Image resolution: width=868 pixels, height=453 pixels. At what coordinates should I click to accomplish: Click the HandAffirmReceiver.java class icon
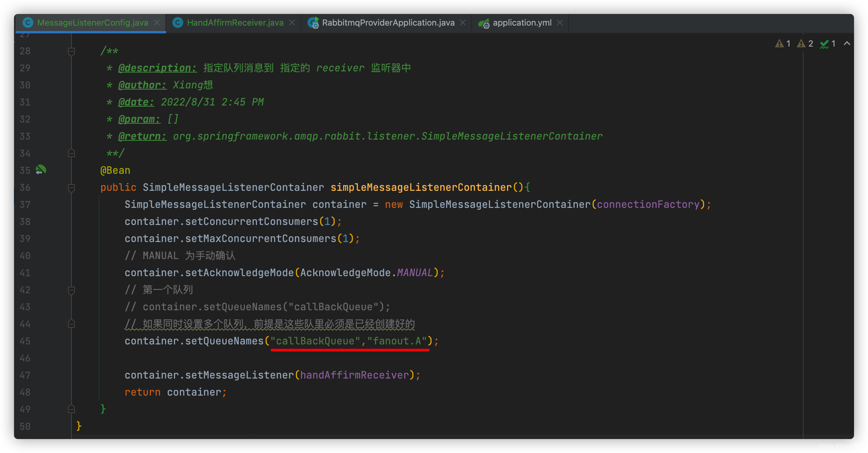(x=177, y=23)
